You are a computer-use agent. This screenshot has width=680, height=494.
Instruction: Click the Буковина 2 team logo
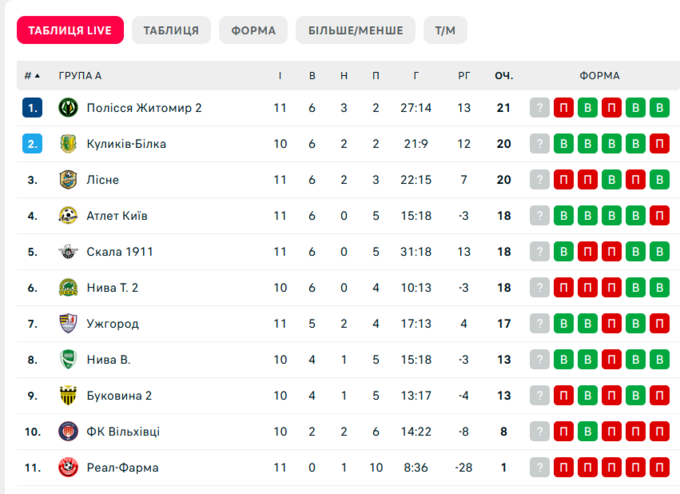point(68,396)
